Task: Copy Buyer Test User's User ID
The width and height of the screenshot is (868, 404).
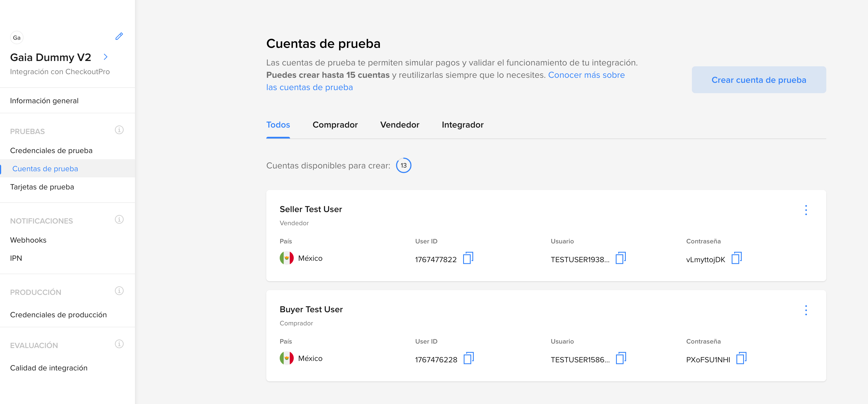Action: tap(468, 358)
